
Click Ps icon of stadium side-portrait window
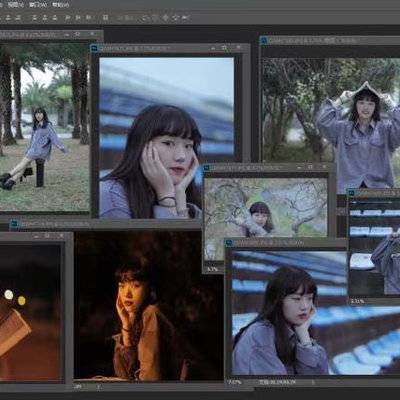[x=229, y=243]
